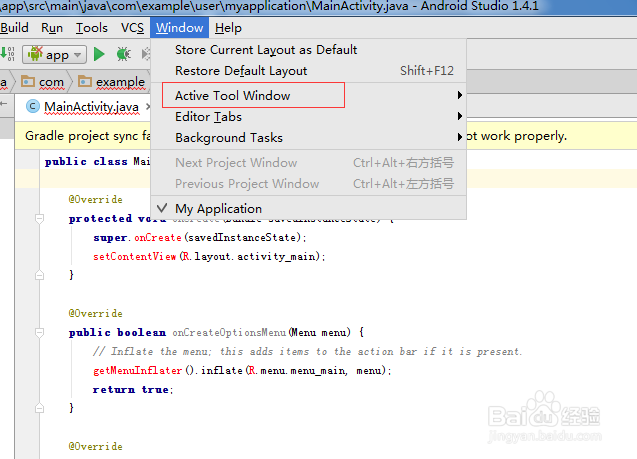Viewport: 637px width, 459px height.
Task: Switch to the MainActivity.java editor tab
Action: pos(91,107)
